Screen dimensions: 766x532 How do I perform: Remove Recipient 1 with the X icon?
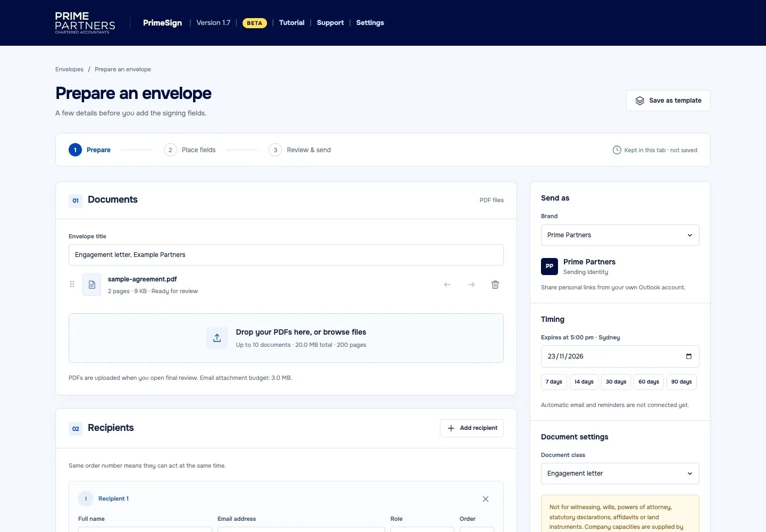point(486,499)
